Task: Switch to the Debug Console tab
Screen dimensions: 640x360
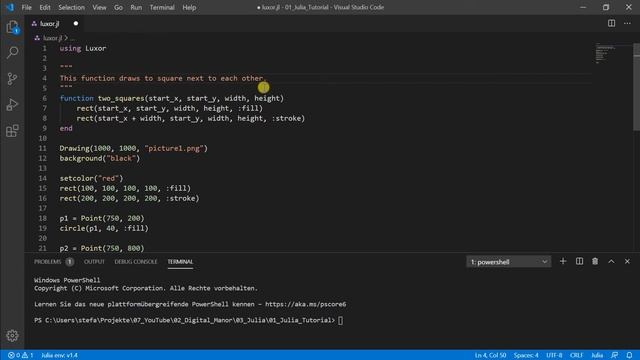Action: click(x=136, y=262)
